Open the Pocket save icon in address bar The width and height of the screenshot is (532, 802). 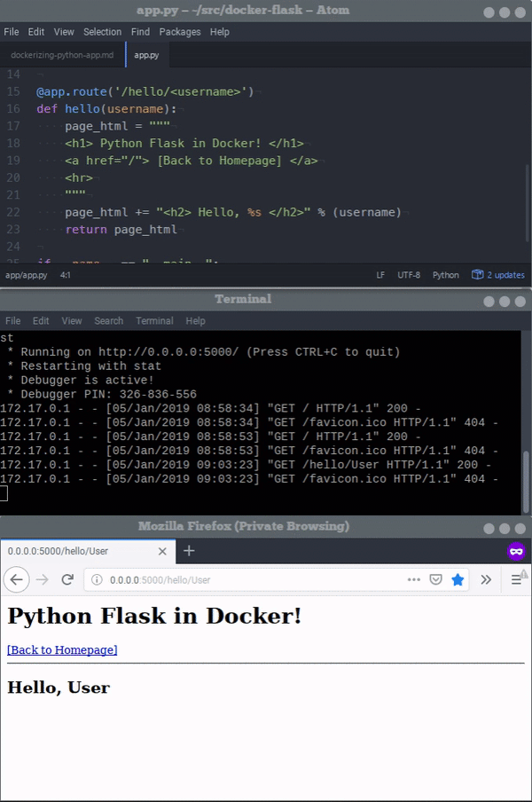click(x=435, y=579)
